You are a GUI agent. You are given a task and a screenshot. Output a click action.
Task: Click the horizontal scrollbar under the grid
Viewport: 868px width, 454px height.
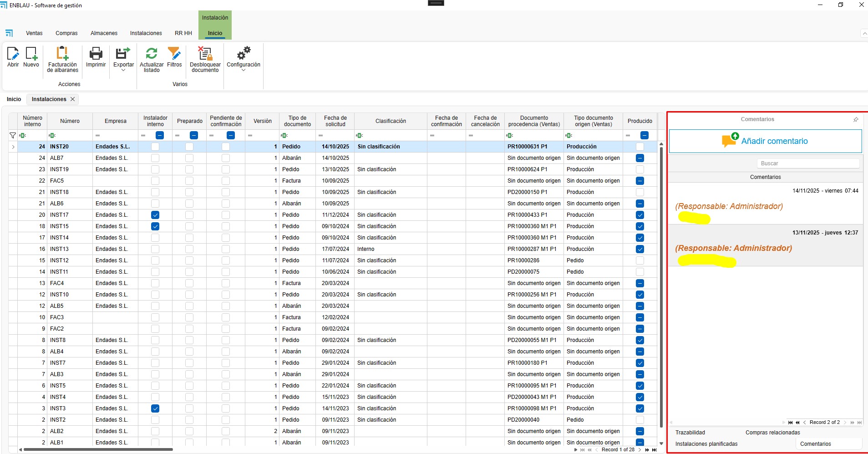click(98, 449)
